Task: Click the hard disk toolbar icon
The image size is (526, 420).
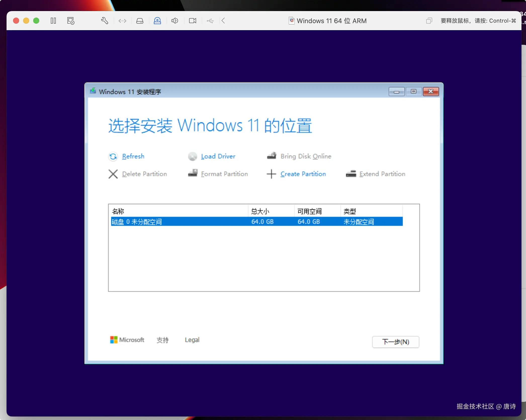Action: [140, 21]
